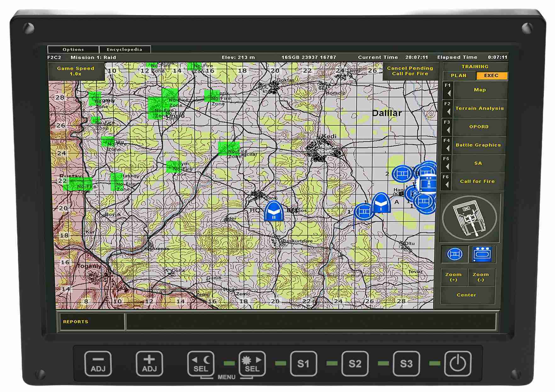Click the No-Fire Zone square near Haskoy
Screen dimensions: 555x392
click(117, 182)
